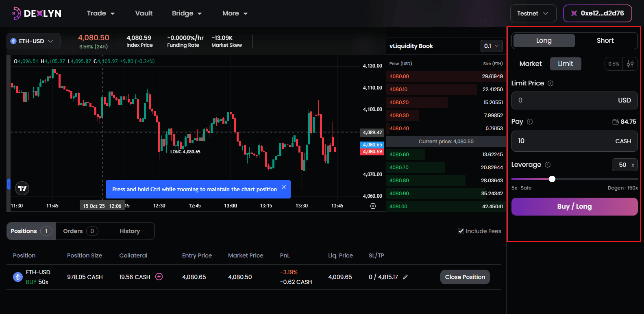Expand the ETH-USD pair selector
Screen dimensions: 644x314
(33, 41)
